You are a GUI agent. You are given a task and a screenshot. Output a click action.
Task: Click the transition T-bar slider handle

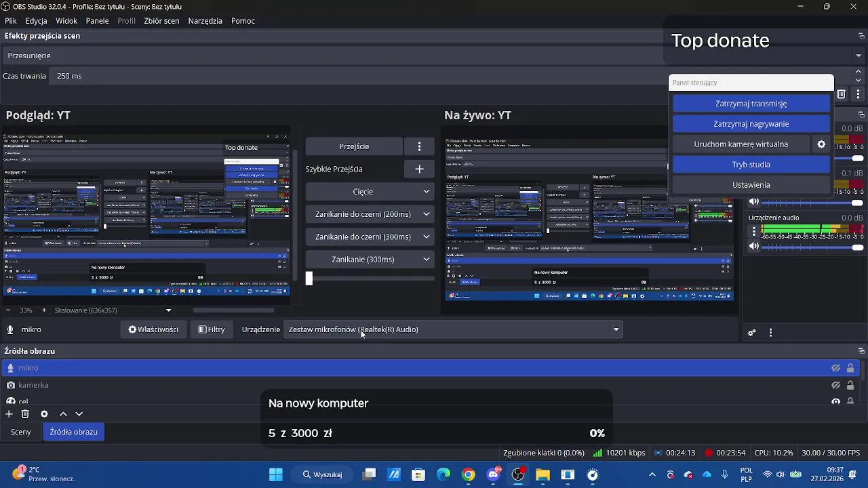click(x=309, y=278)
